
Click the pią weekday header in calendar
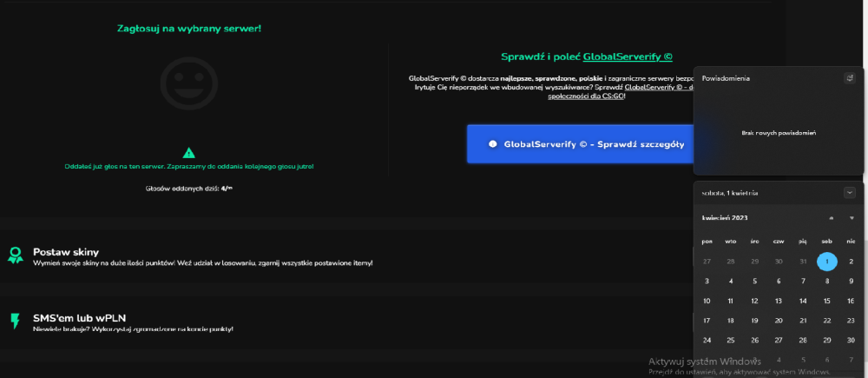803,241
